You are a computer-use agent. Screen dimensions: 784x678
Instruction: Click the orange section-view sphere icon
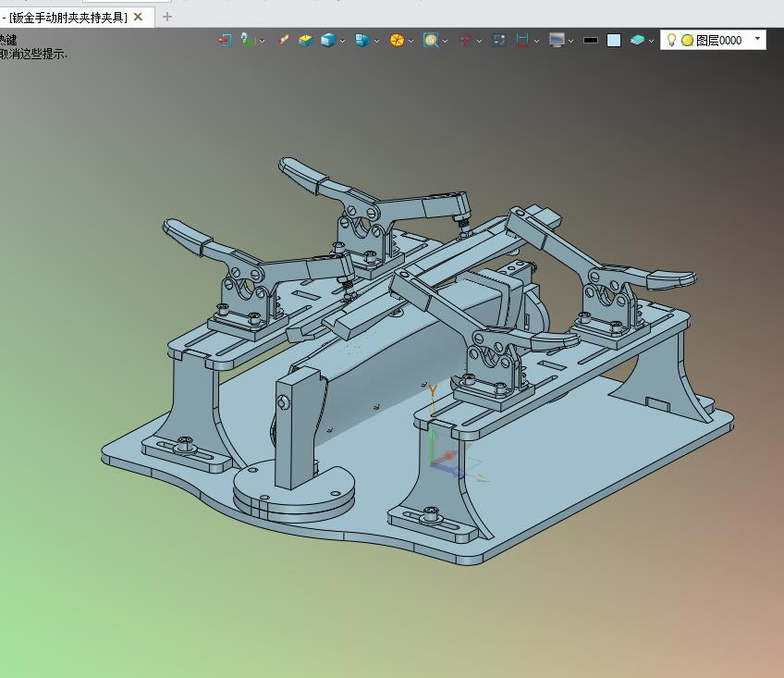pyautogui.click(x=397, y=40)
